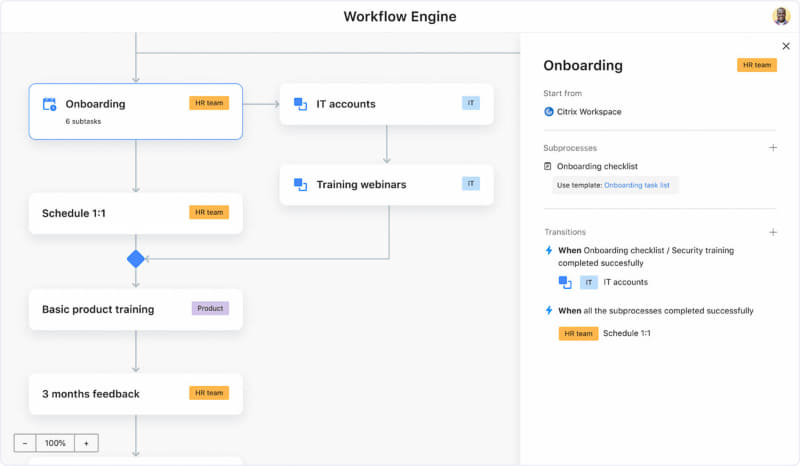Click the second transition lightning bolt icon

click(548, 311)
